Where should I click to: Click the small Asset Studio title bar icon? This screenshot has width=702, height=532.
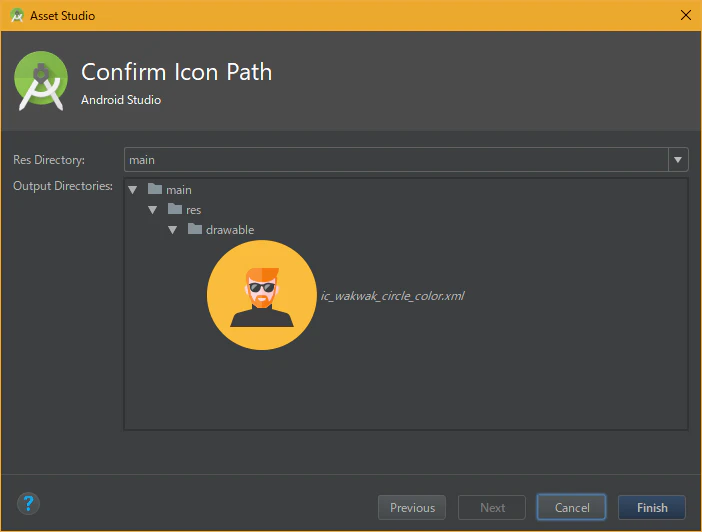[x=17, y=15]
